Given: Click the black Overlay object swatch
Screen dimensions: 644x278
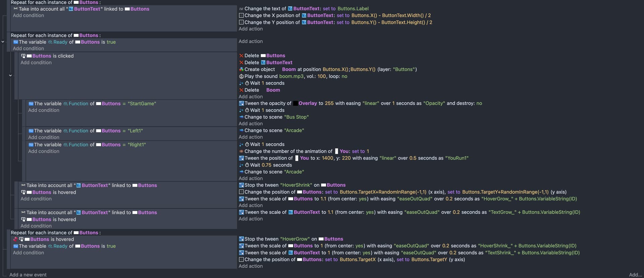Looking at the screenshot, I should pos(295,103).
